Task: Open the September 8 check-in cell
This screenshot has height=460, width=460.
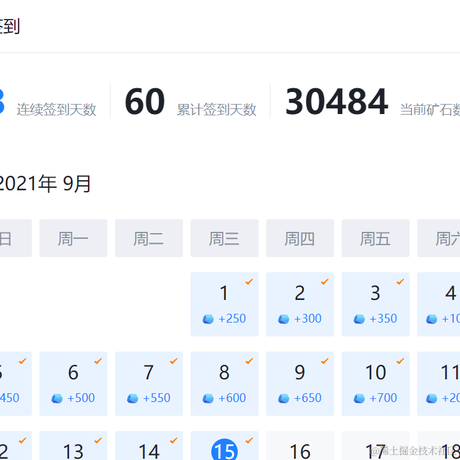Action: click(x=224, y=384)
